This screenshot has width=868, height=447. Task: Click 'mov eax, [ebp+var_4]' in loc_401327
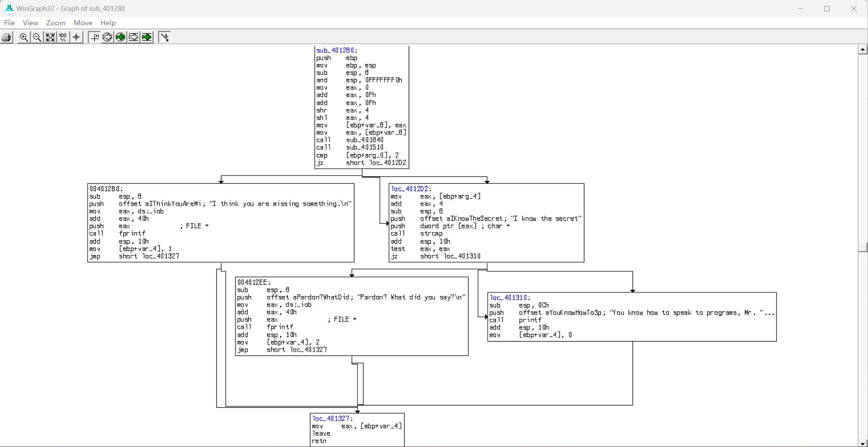tap(357, 426)
